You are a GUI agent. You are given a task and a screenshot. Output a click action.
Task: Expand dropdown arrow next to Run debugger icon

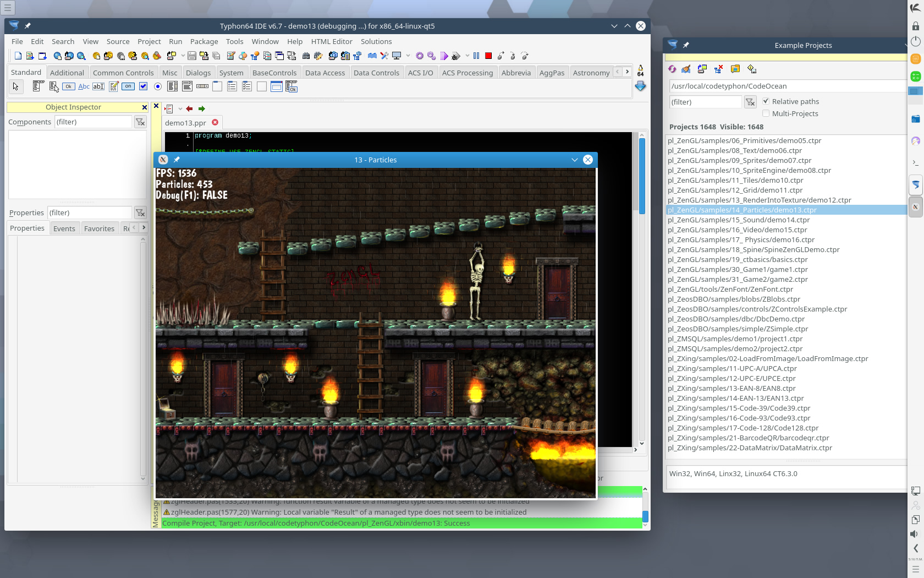point(467,56)
